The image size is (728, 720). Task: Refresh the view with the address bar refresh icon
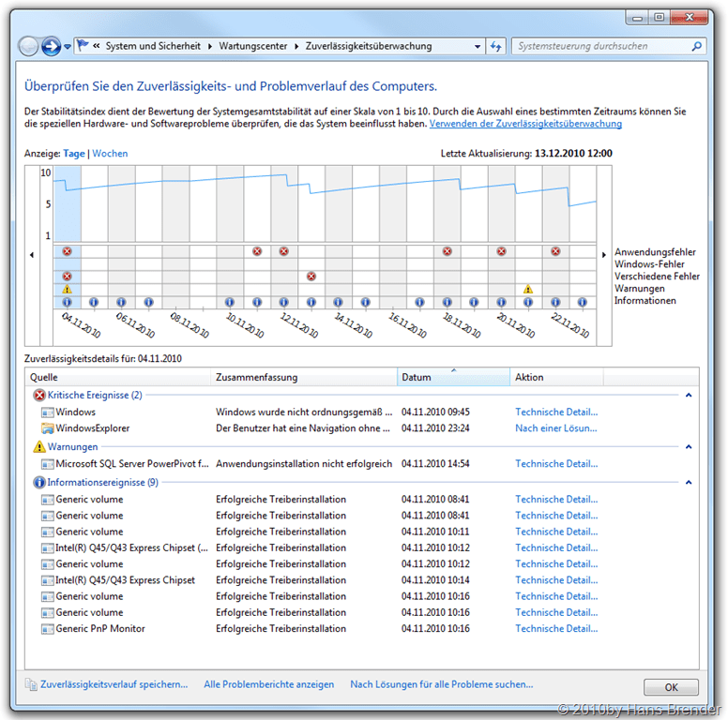[x=496, y=46]
